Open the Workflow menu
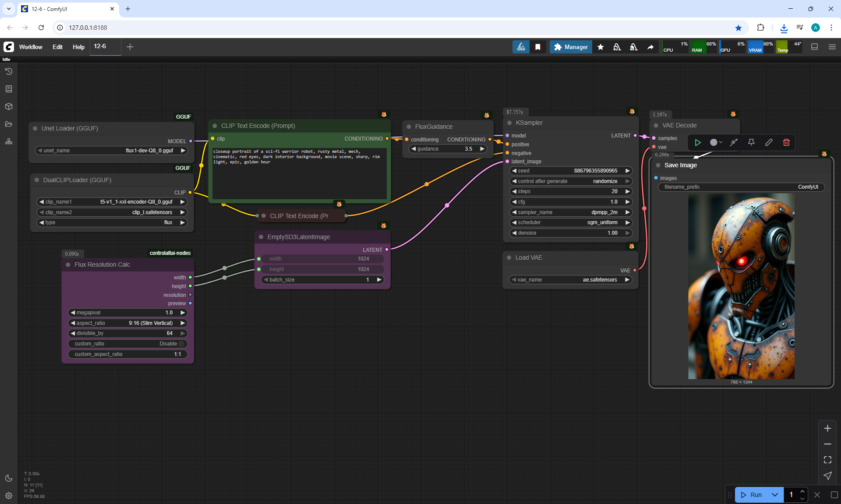The image size is (841, 504). pos(31,47)
